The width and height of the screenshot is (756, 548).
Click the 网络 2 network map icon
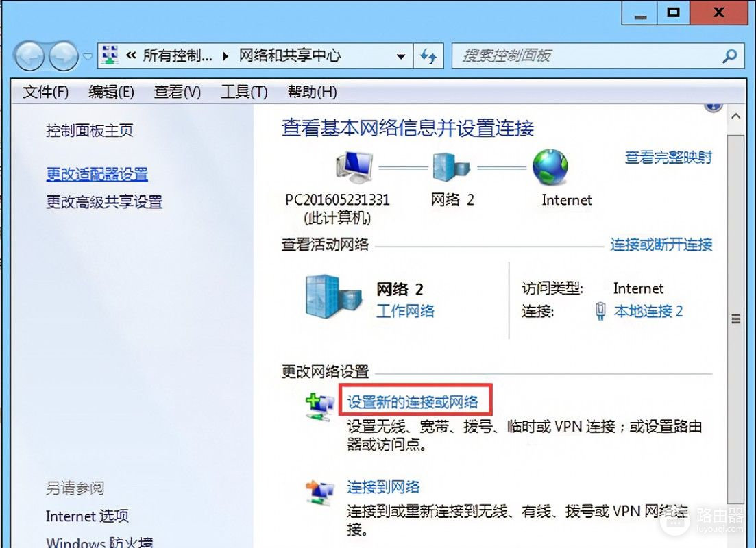[x=451, y=166]
